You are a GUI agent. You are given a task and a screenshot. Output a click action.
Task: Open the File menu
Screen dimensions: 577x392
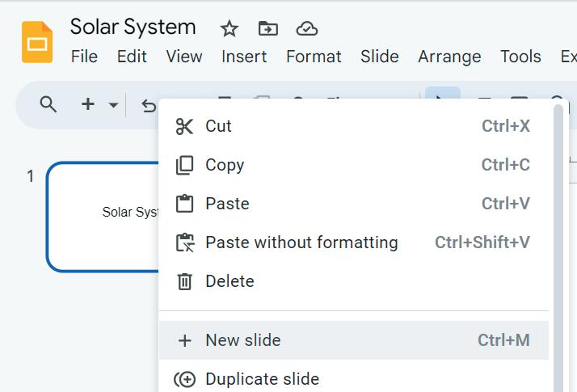pyautogui.click(x=84, y=57)
